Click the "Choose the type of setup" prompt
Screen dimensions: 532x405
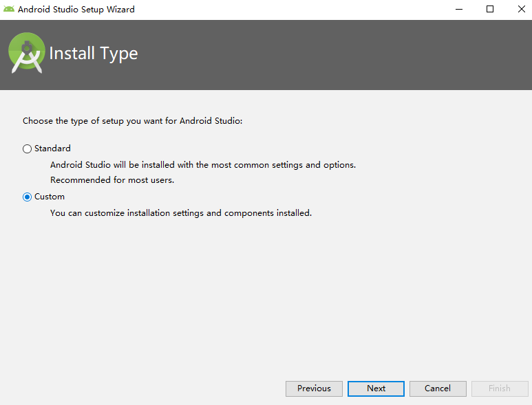(x=133, y=121)
